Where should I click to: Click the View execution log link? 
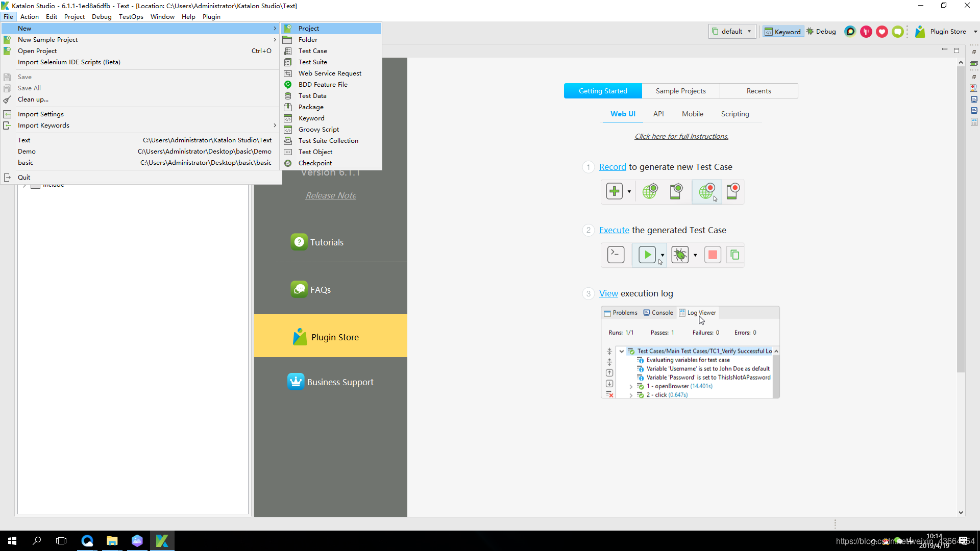[x=608, y=293]
